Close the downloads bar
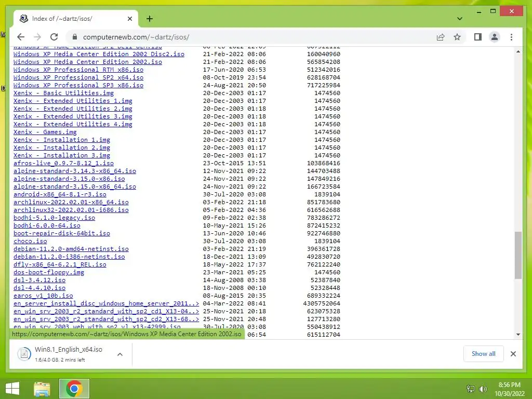532x399 pixels. pyautogui.click(x=513, y=354)
